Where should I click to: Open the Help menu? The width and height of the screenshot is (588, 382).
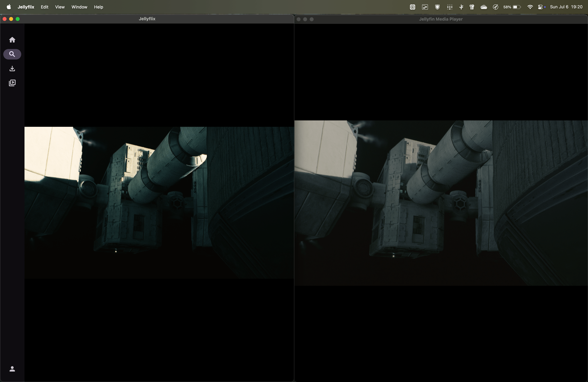coord(98,7)
